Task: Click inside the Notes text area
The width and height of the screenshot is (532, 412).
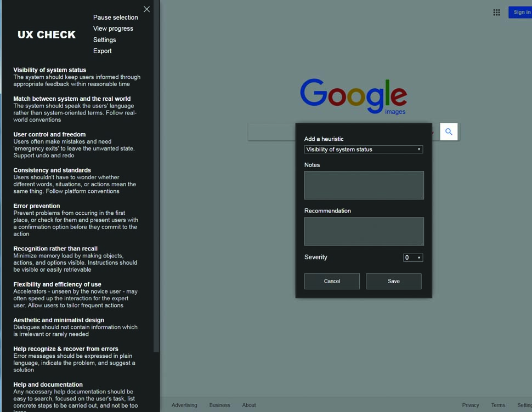Action: (x=364, y=185)
